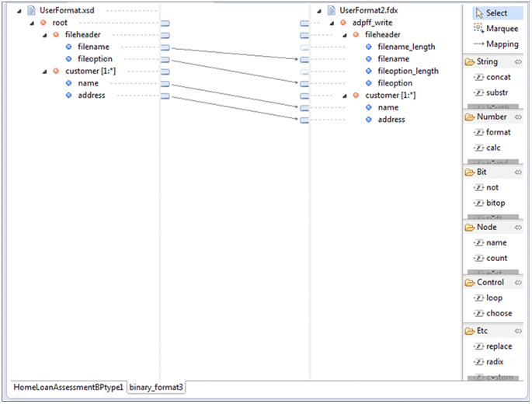Pick the radix function

(489, 362)
